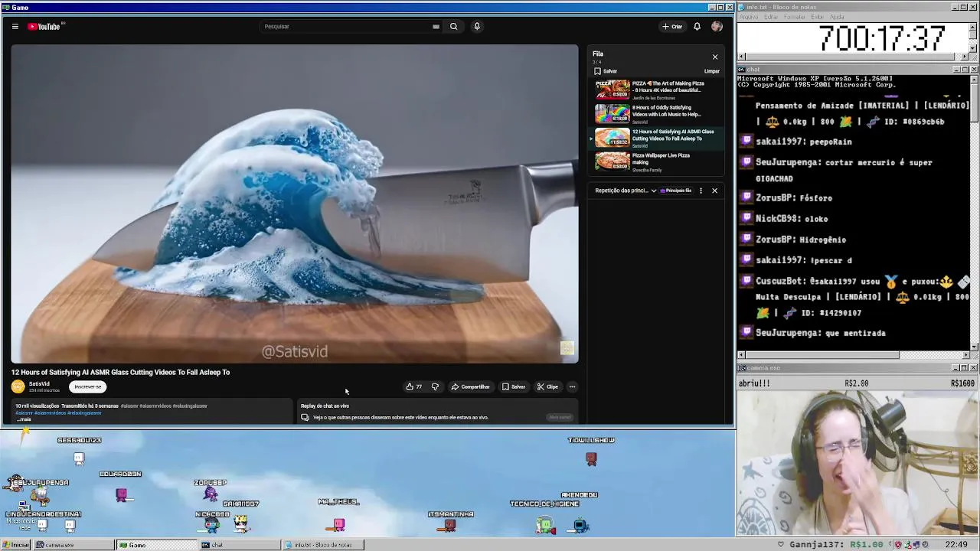The image size is (980, 551).
Task: Open more actions ellipsis under the video
Action: [572, 386]
